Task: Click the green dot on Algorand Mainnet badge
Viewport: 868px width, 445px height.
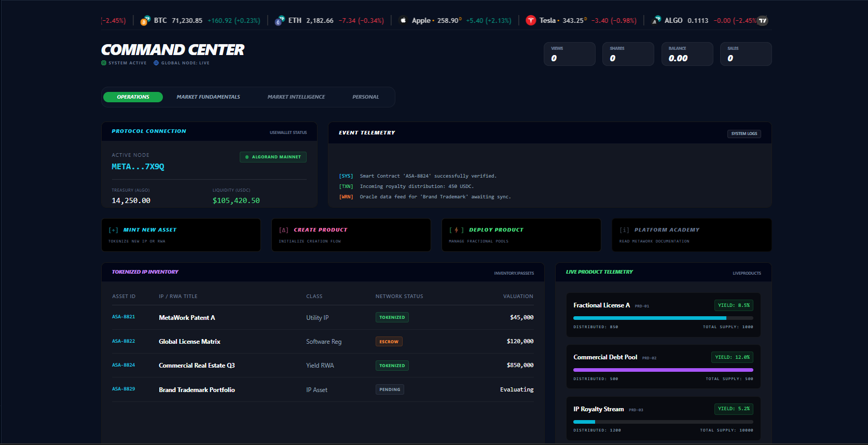Action: 247,157
